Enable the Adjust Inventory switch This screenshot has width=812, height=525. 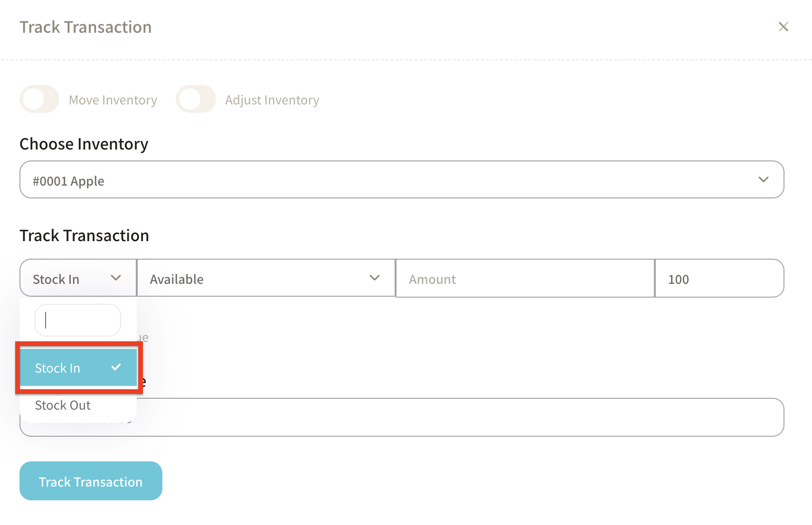click(196, 99)
